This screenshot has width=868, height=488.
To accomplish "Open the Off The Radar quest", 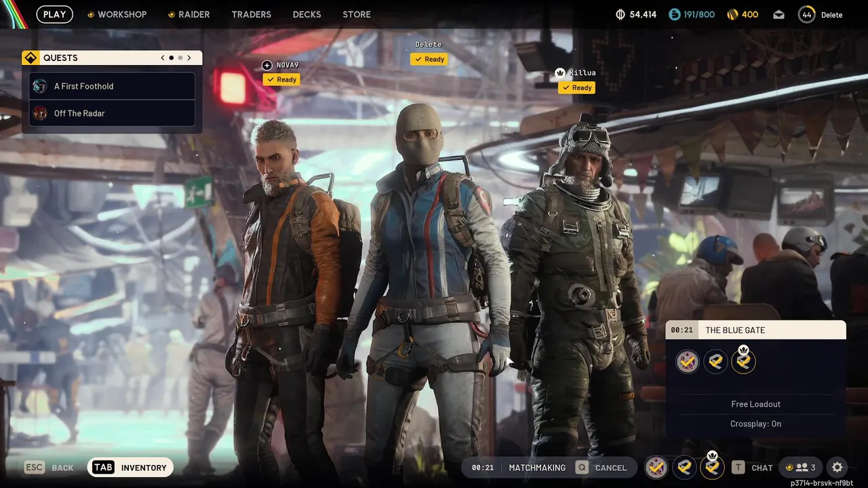I will (112, 113).
